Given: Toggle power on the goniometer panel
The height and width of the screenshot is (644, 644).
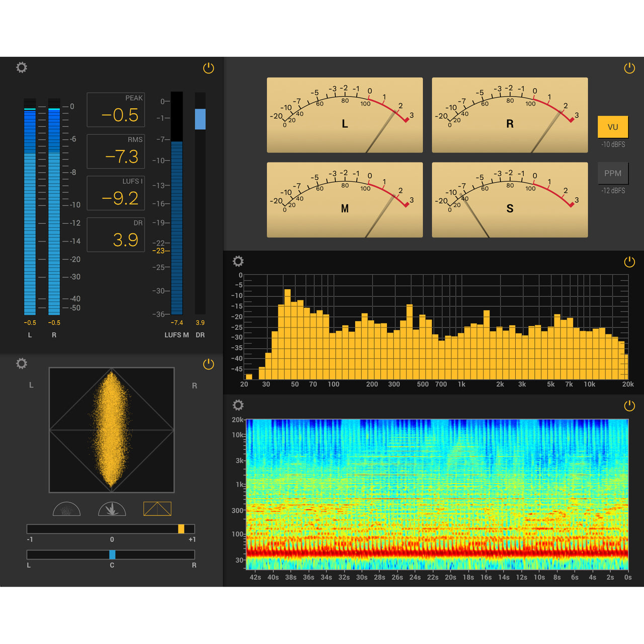Looking at the screenshot, I should click(x=207, y=363).
